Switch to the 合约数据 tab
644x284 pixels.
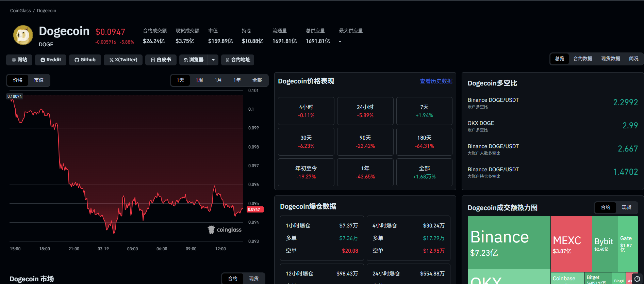(582, 59)
